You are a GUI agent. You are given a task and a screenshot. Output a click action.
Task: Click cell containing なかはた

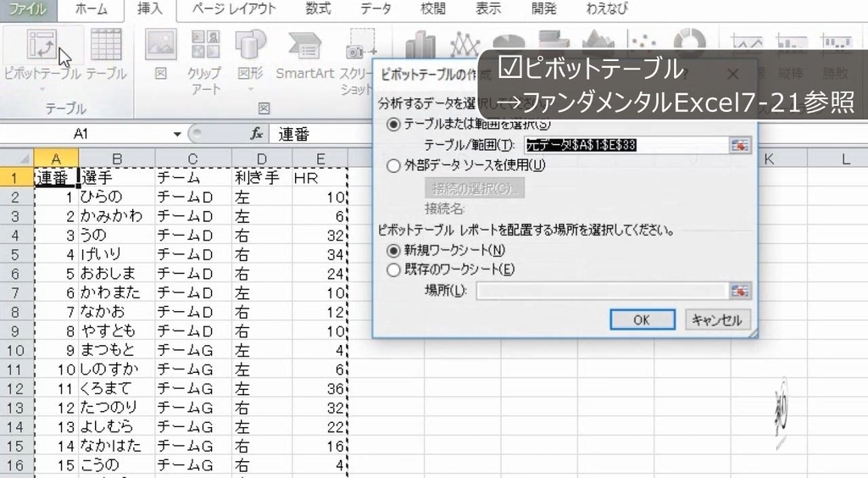[117, 446]
